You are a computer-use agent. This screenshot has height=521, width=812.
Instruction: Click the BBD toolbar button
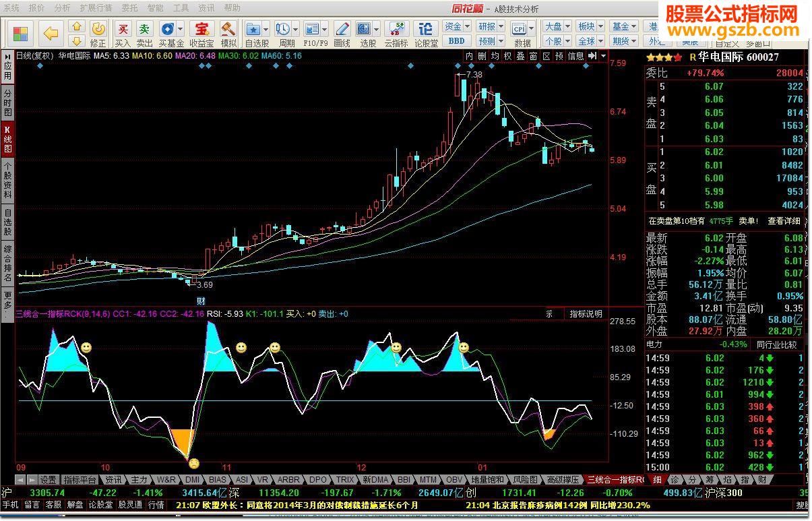pos(457,41)
